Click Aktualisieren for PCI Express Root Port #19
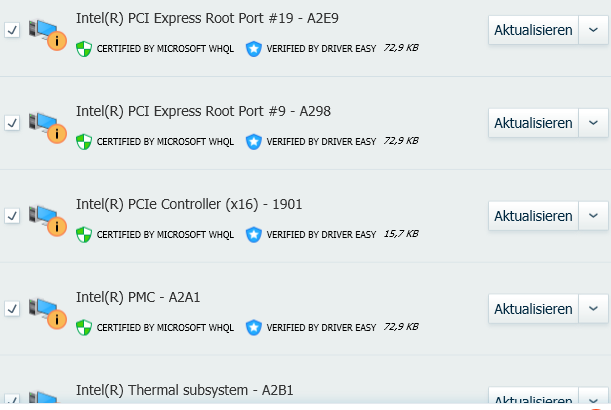611x410 pixels. point(533,30)
